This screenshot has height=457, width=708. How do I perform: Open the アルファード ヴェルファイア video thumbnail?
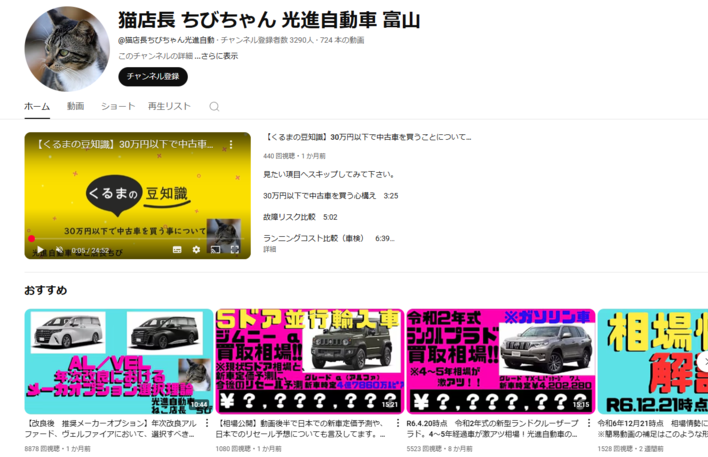coord(119,360)
